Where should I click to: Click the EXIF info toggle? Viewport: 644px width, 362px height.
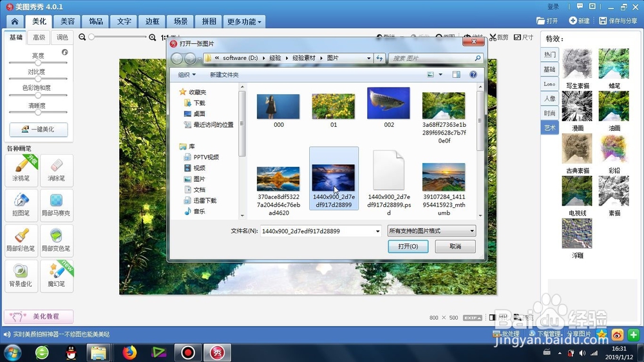pyautogui.click(x=472, y=318)
